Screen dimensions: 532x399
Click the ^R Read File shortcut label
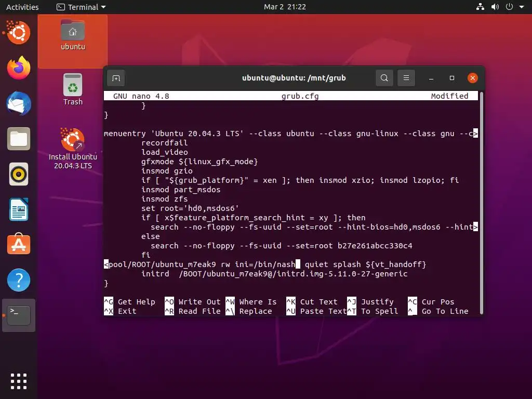[193, 311]
